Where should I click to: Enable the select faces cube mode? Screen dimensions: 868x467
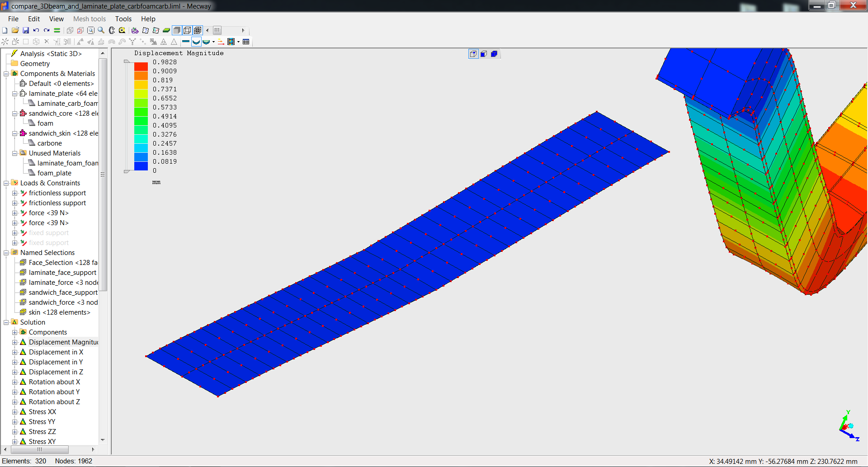484,54
